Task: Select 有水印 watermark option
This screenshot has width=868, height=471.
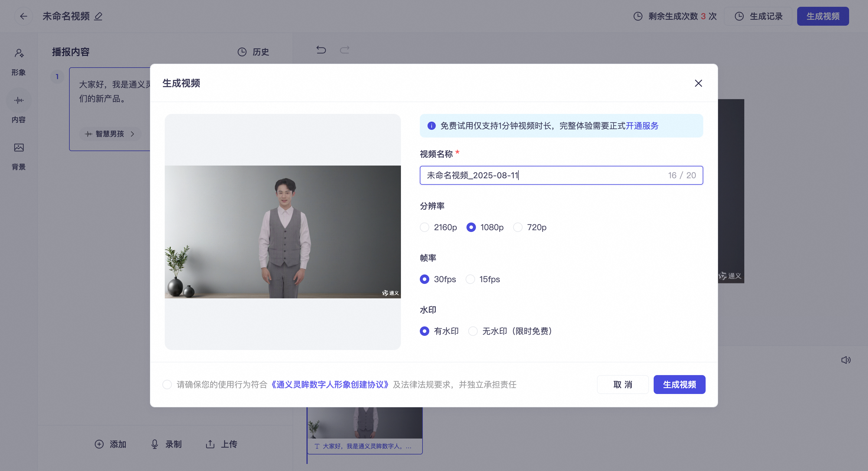Action: pos(439,331)
